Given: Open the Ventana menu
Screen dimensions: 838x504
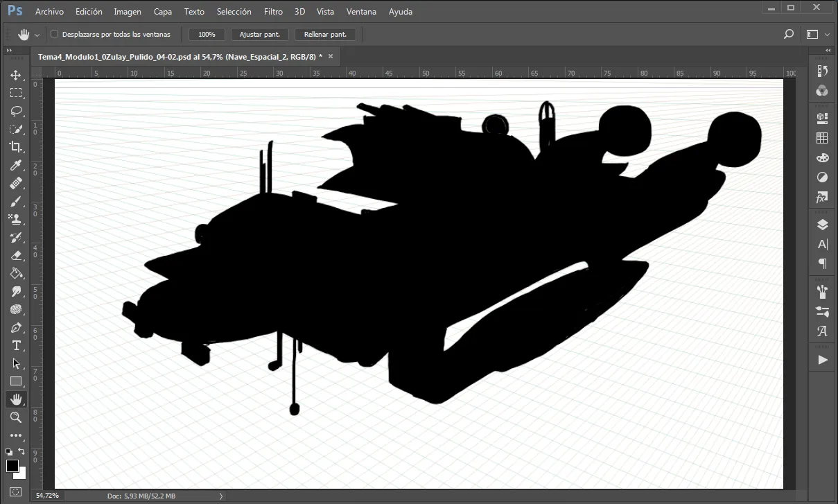Looking at the screenshot, I should [362, 12].
